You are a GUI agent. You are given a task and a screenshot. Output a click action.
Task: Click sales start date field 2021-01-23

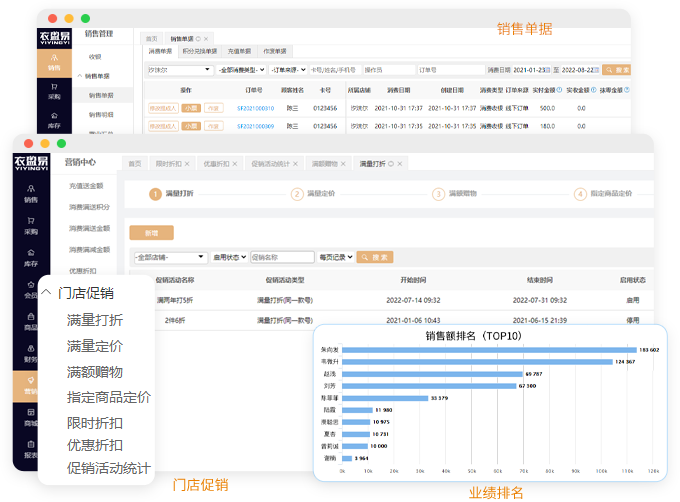[x=532, y=70]
